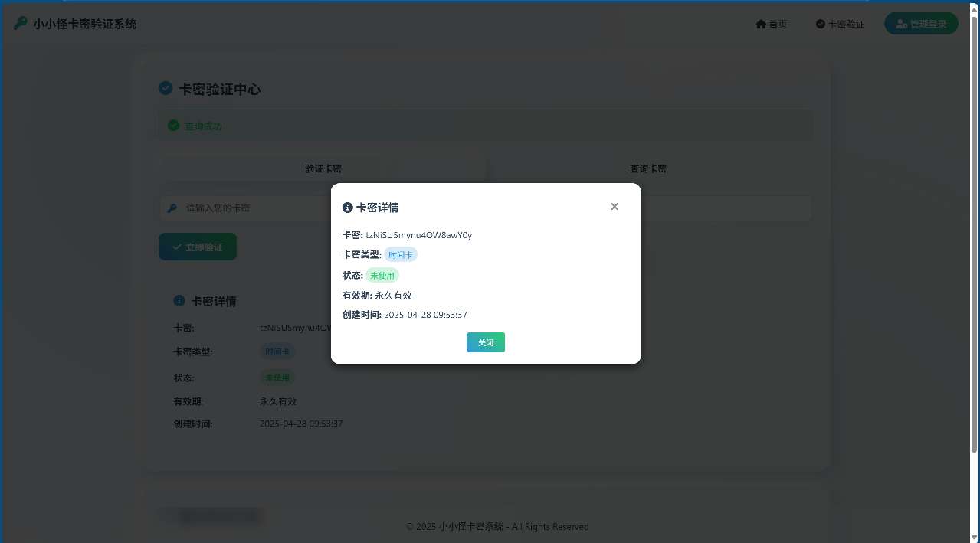The width and height of the screenshot is (980, 543).
Task: Click the info icon in the 卡密详情 dialog title
Action: [347, 208]
